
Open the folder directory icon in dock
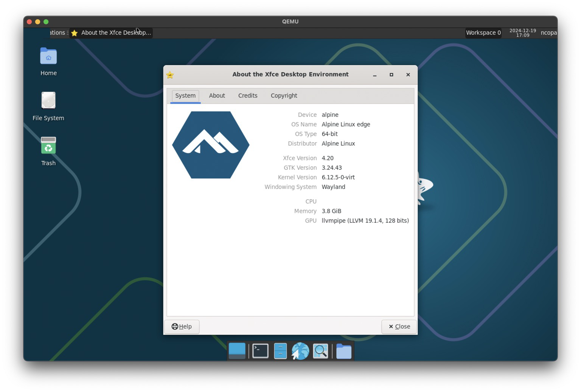pyautogui.click(x=344, y=351)
